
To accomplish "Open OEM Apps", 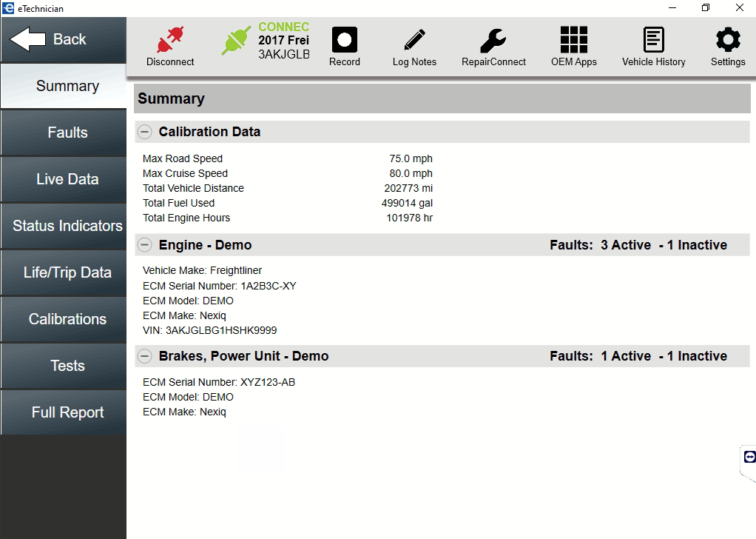I will [573, 44].
